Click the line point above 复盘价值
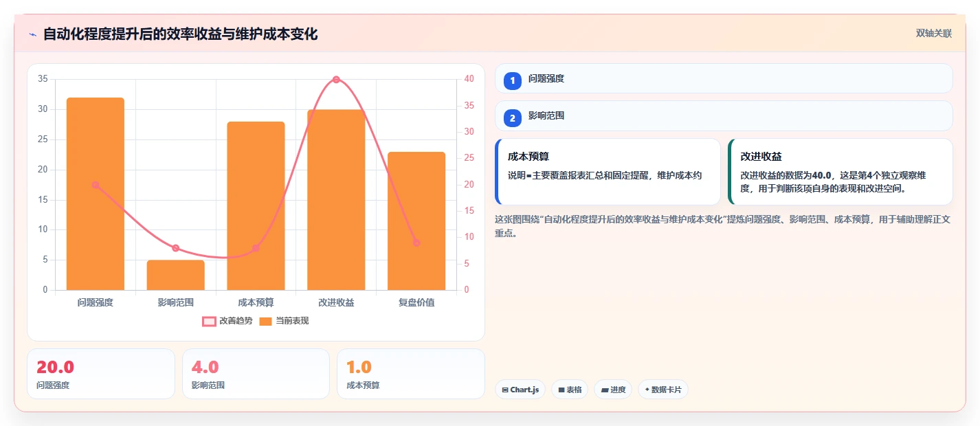 [x=416, y=243]
